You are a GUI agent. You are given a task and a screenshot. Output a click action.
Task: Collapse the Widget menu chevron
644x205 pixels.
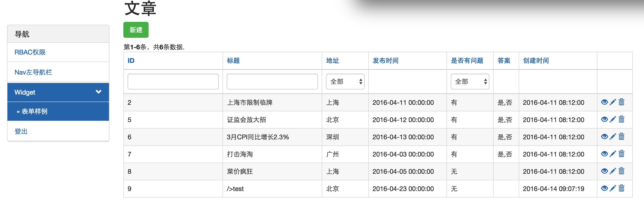[98, 92]
